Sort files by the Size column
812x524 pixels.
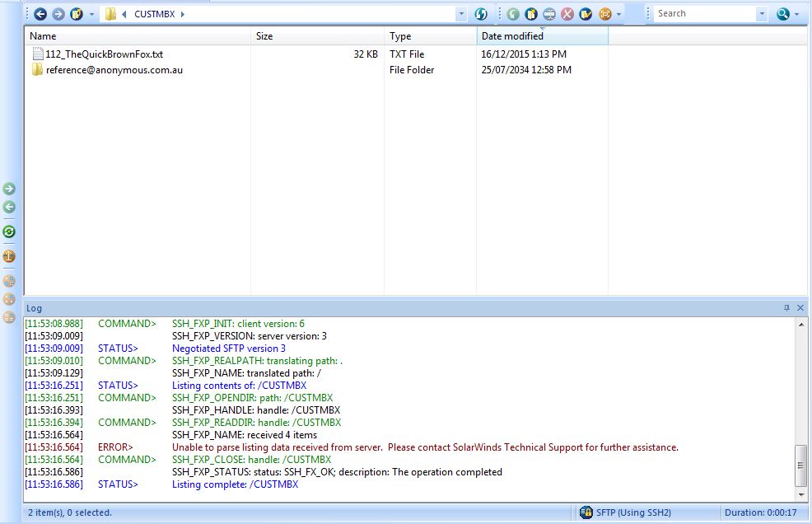tap(317, 35)
